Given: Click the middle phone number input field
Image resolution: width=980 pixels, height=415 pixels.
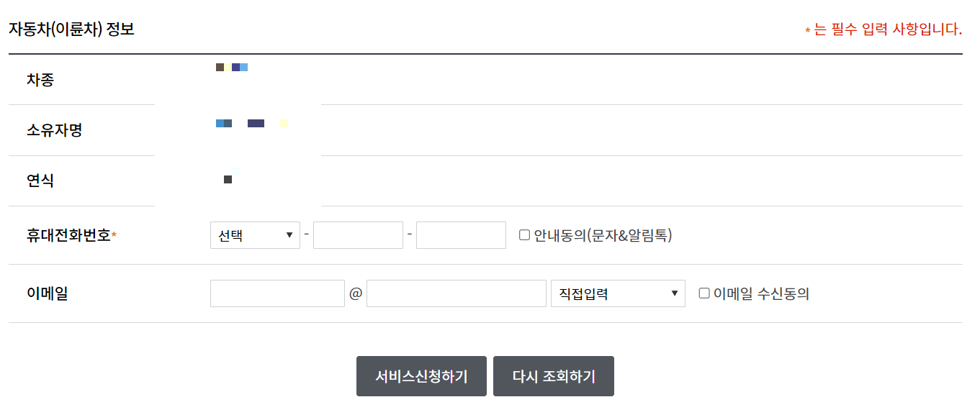Looking at the screenshot, I should 358,234.
